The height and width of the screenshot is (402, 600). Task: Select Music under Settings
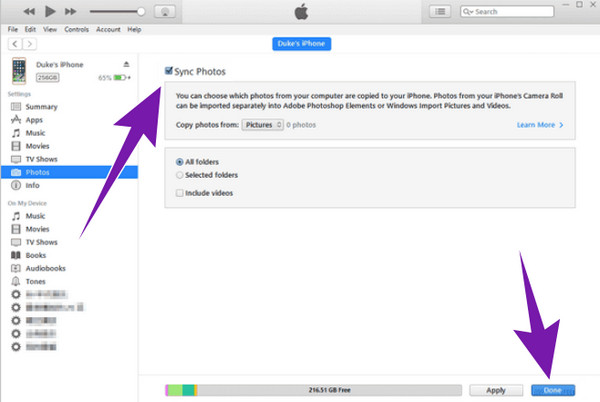(x=69, y=133)
